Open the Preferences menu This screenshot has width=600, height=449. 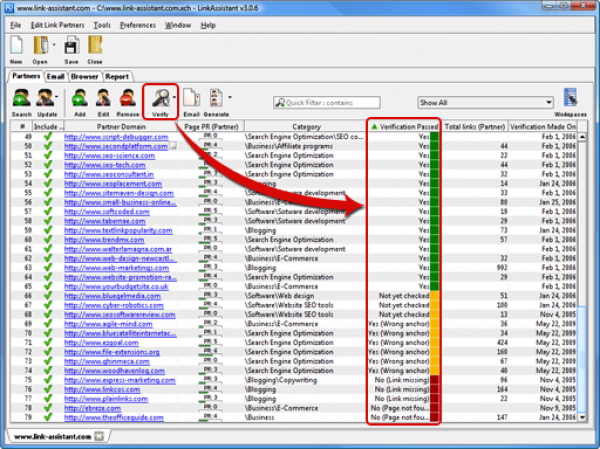(x=138, y=24)
